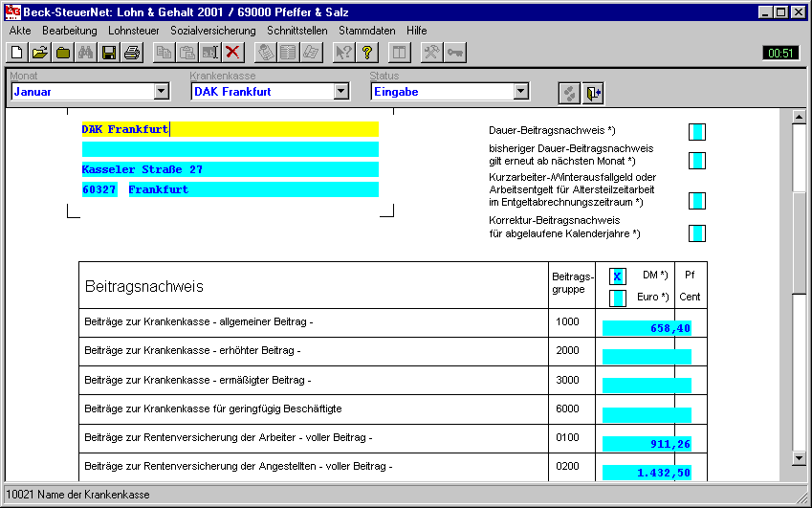
Task: Click the Beitragsgruppe value 0200
Action: tap(567, 467)
